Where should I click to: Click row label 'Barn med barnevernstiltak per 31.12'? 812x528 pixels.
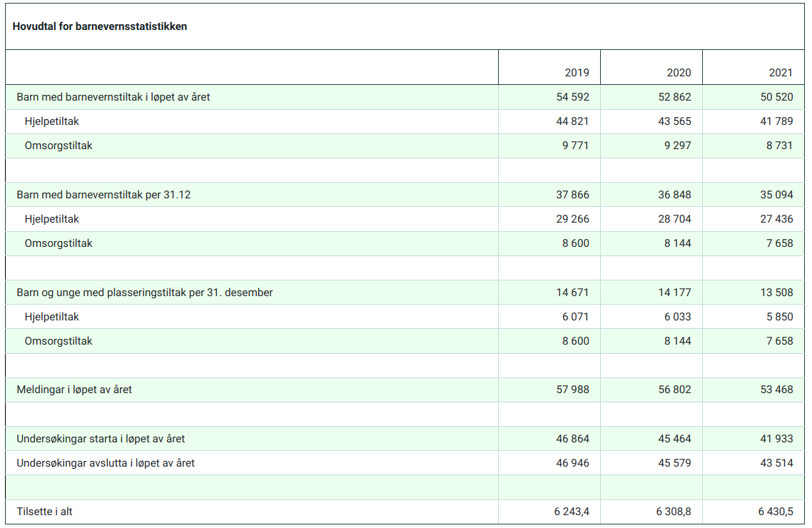[103, 195]
